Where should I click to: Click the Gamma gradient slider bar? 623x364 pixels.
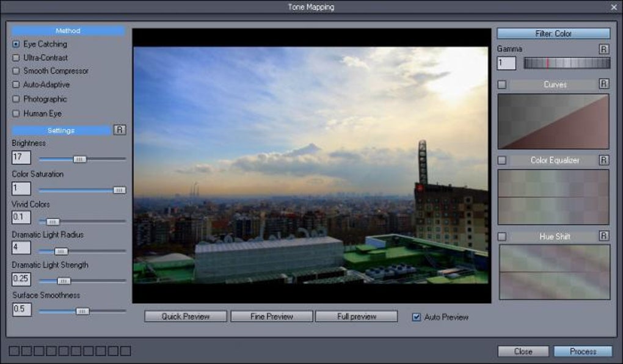[x=567, y=63]
